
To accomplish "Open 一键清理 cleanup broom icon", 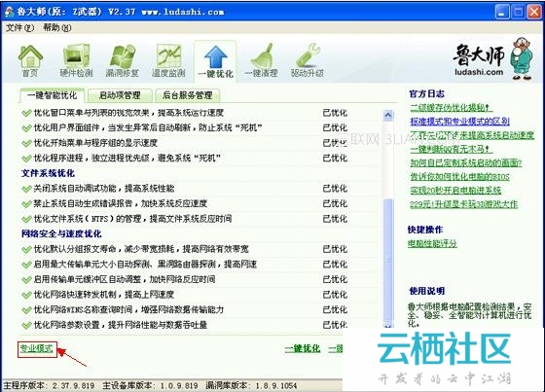I will [262, 61].
